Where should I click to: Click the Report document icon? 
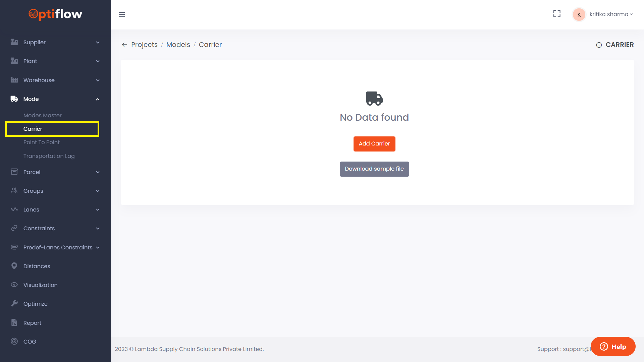(14, 322)
